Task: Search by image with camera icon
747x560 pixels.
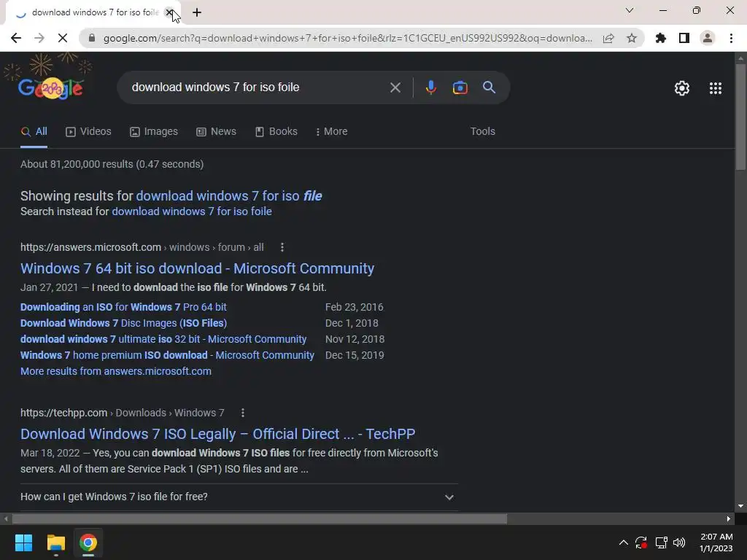Action: (x=460, y=87)
